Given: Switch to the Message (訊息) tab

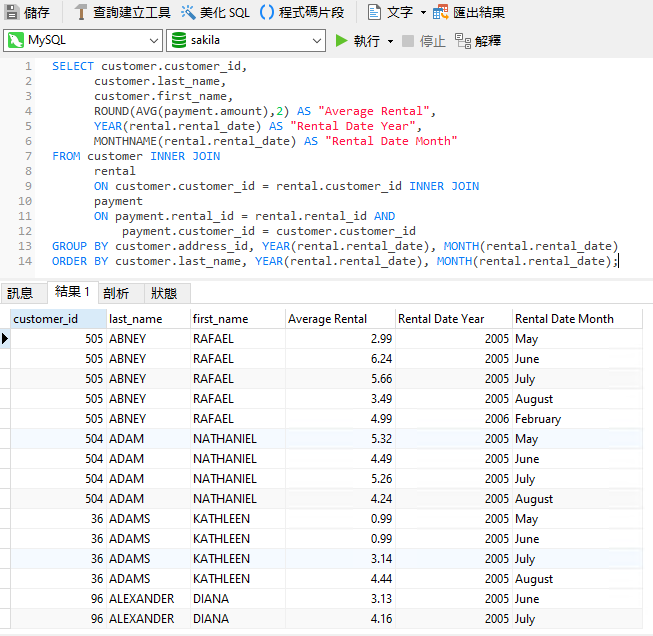Looking at the screenshot, I should tap(20, 293).
